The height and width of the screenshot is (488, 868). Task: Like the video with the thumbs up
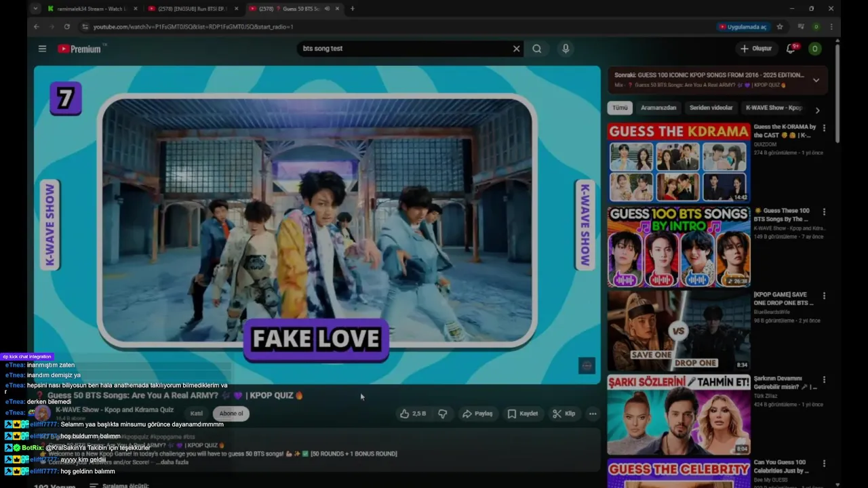tap(413, 413)
